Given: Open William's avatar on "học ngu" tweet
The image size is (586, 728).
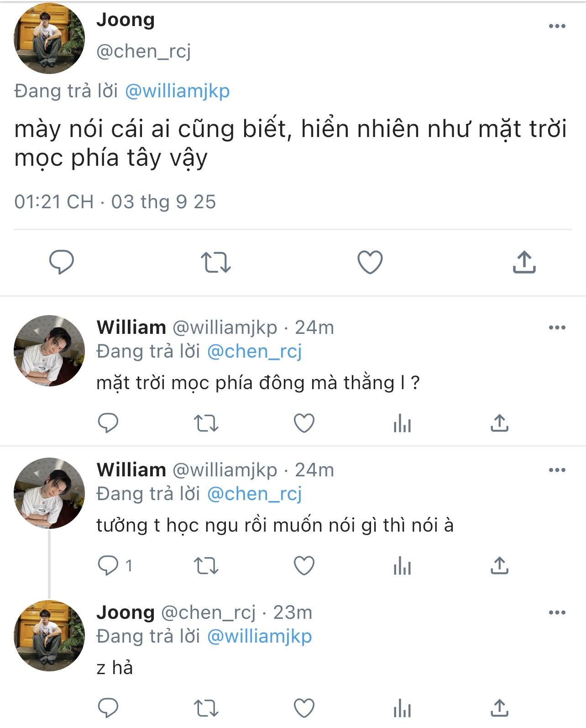Looking at the screenshot, I should [x=49, y=493].
